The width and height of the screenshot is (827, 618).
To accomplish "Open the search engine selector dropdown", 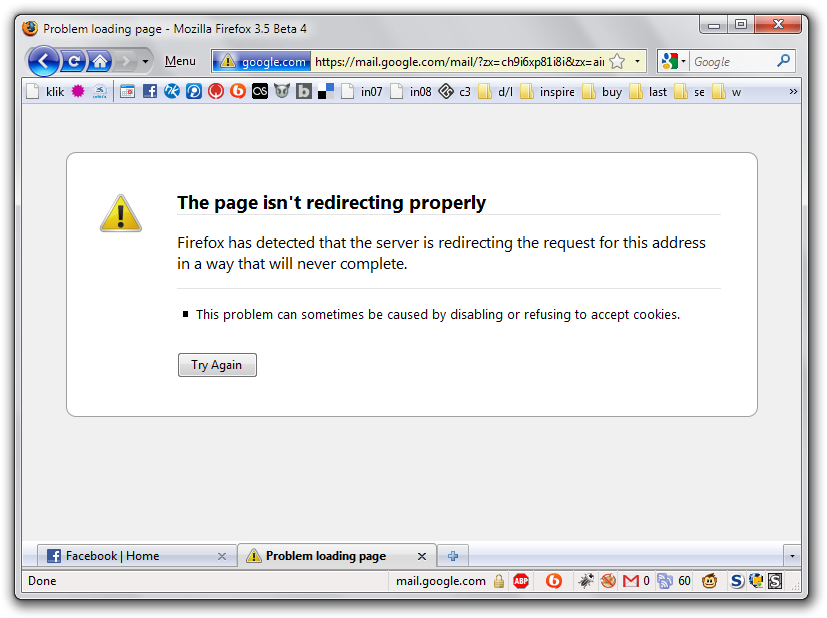I will tap(673, 62).
